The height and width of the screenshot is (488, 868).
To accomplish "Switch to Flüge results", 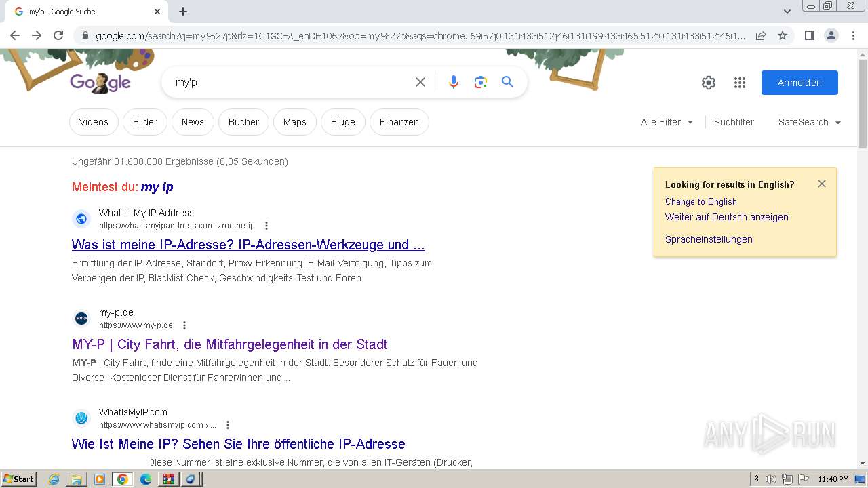I will coord(343,122).
